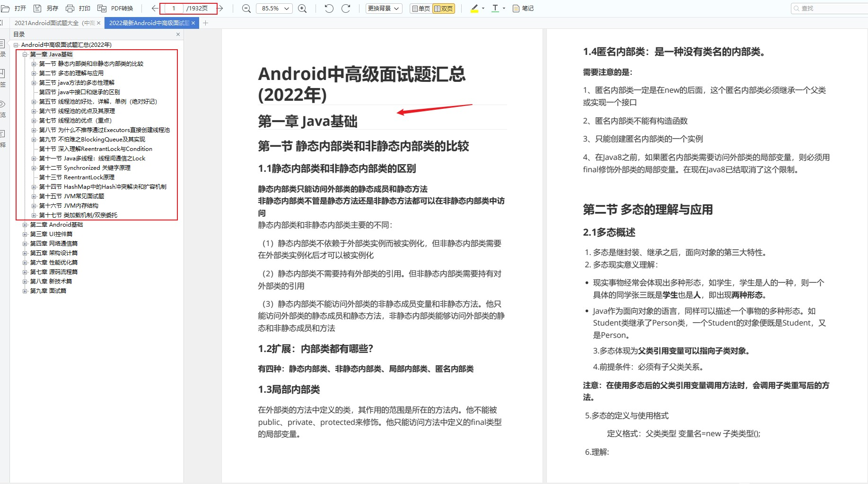Click the 查找 search field
Screen dimensions: 868x484
[830, 9]
